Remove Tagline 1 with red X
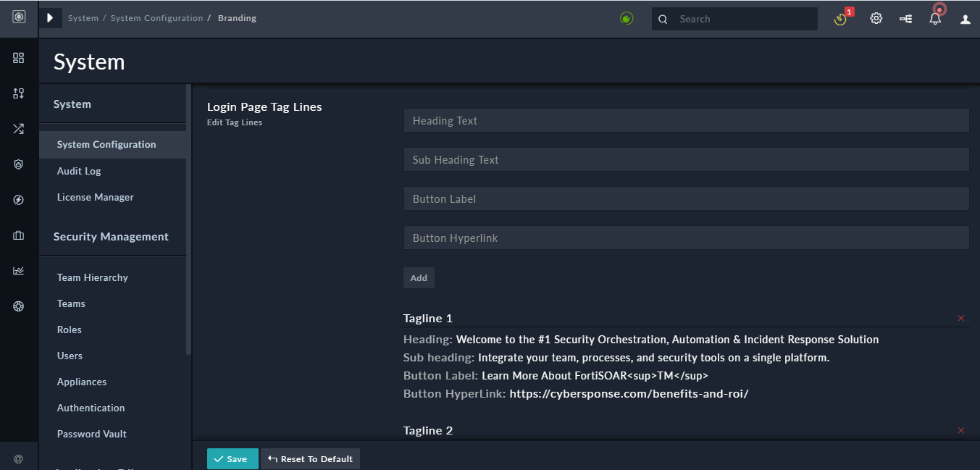This screenshot has height=470, width=980. tap(961, 318)
